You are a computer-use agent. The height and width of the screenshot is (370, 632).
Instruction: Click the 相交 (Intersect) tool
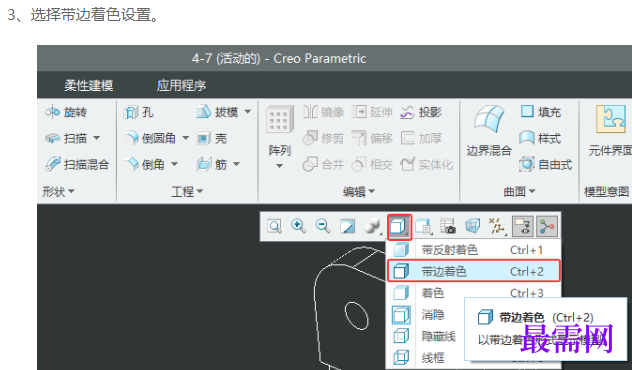pos(372,164)
